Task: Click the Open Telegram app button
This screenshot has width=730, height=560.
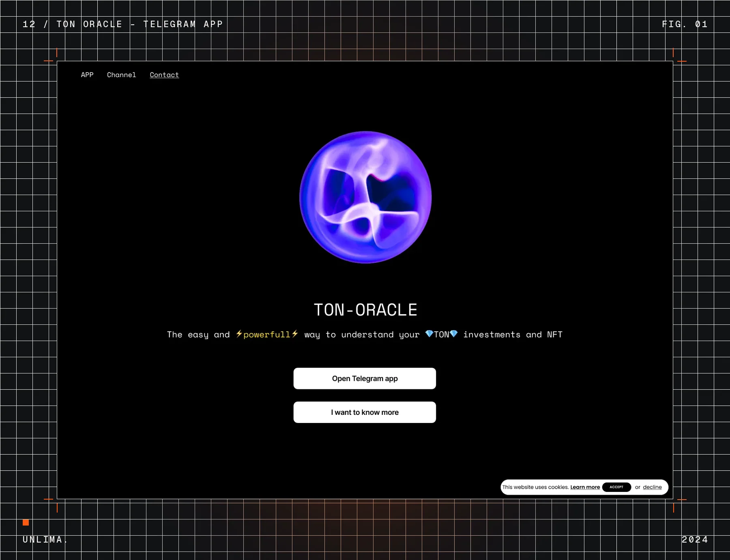Action: 365,378
